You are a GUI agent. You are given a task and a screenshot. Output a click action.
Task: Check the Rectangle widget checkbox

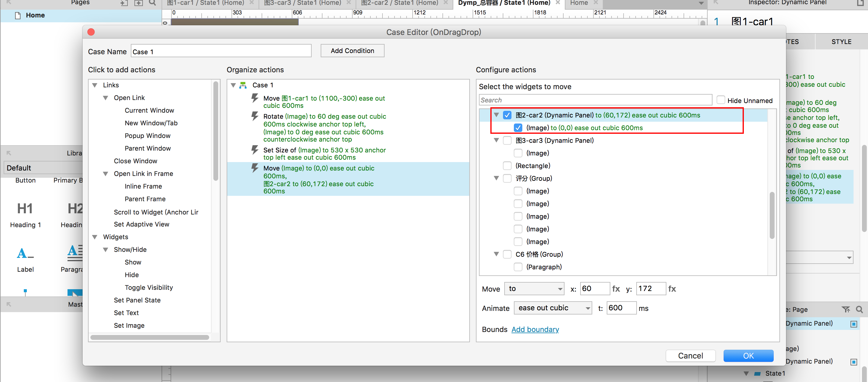(x=507, y=166)
